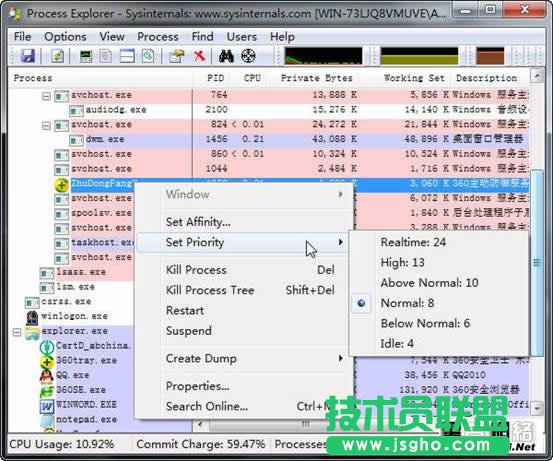Click the CertD_abchina process icon
This screenshot has height=461, width=553.
47,347
